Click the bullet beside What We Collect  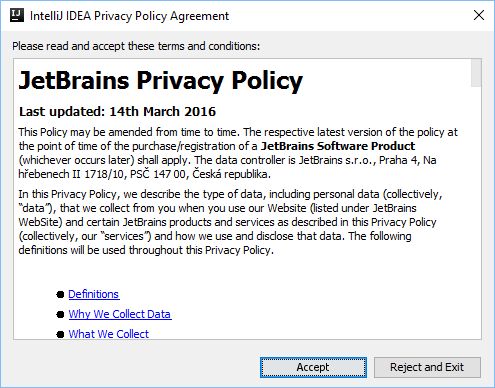[60, 334]
